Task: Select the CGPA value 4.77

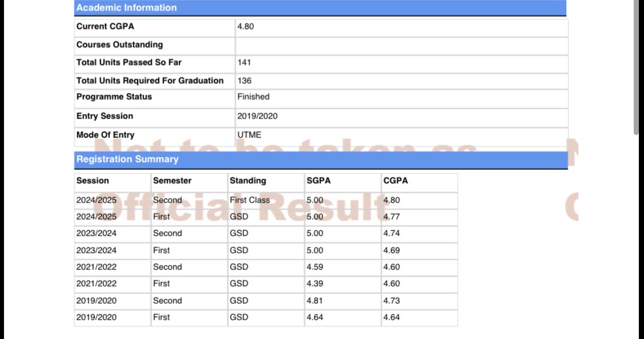Action: point(392,217)
